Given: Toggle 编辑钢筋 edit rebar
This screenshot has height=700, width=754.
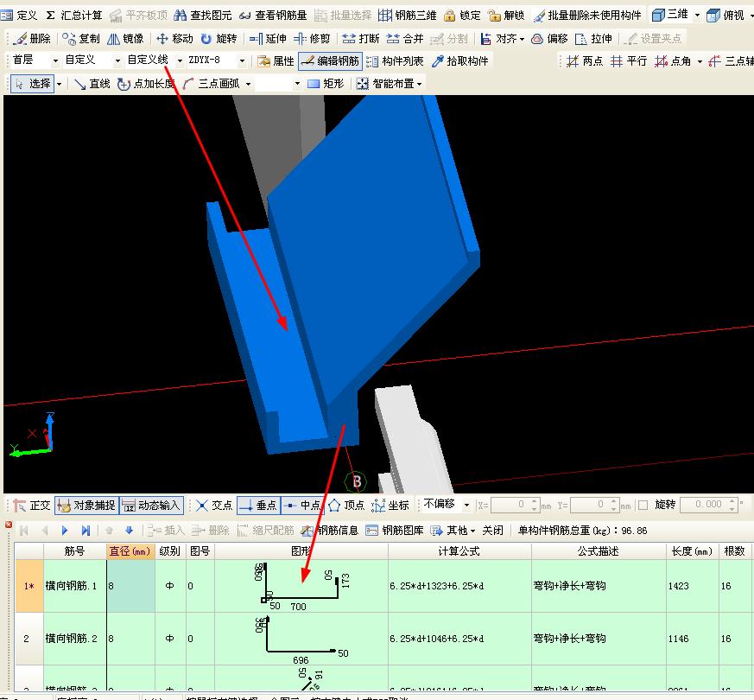Looking at the screenshot, I should pos(329,61).
